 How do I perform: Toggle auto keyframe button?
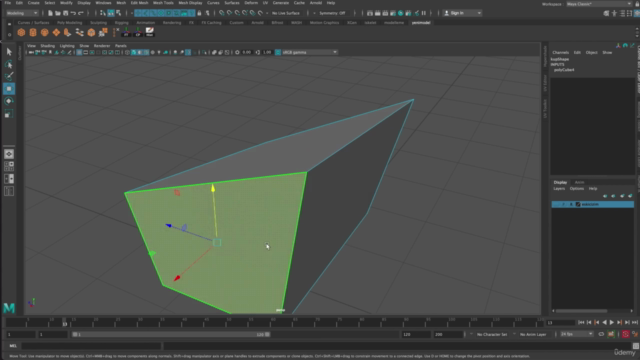(x=625, y=334)
